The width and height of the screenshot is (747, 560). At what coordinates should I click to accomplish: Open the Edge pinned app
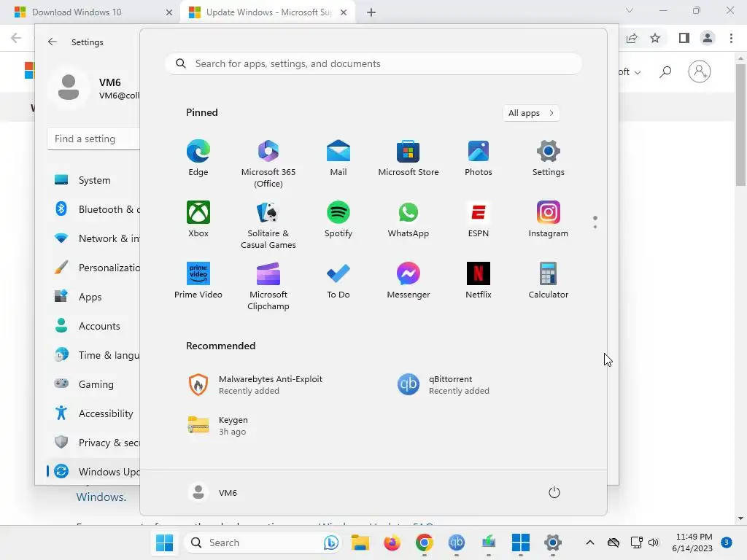point(198,158)
